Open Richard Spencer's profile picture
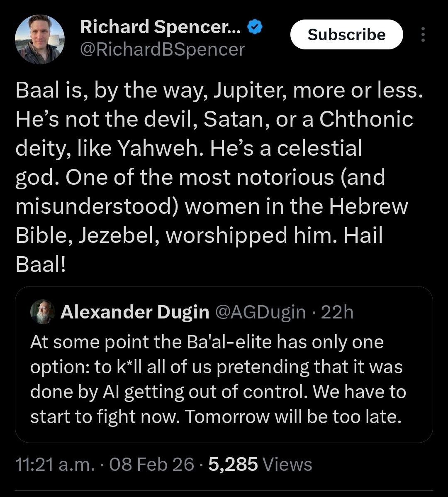 pos(40,39)
